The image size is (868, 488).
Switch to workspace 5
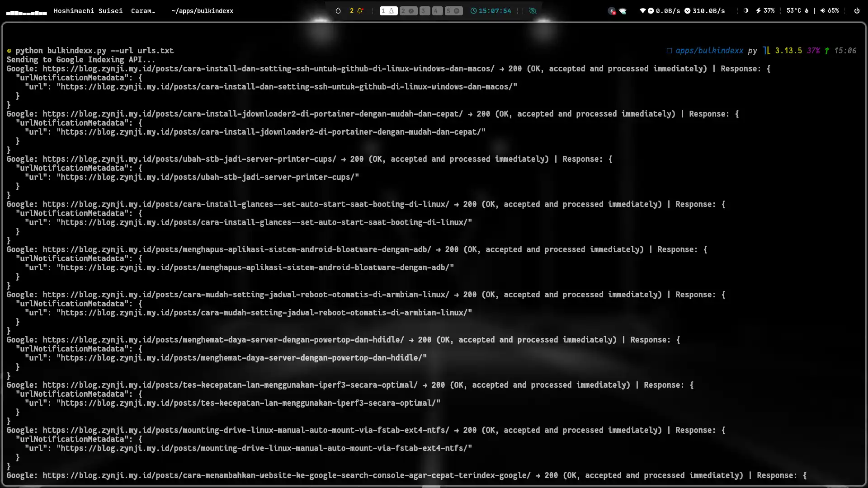[453, 11]
